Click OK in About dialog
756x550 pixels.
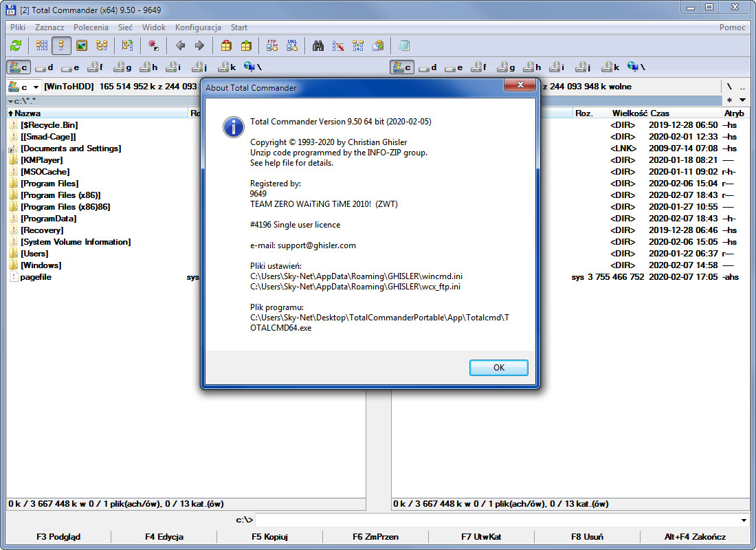point(498,368)
